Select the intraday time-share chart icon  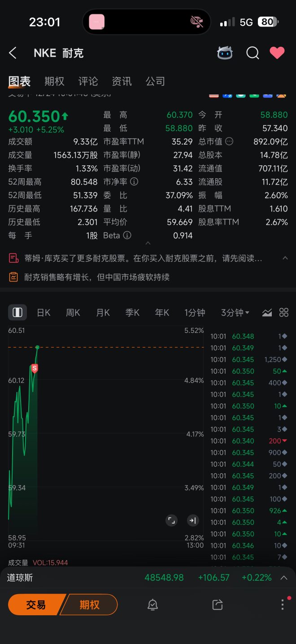[x=17, y=313]
